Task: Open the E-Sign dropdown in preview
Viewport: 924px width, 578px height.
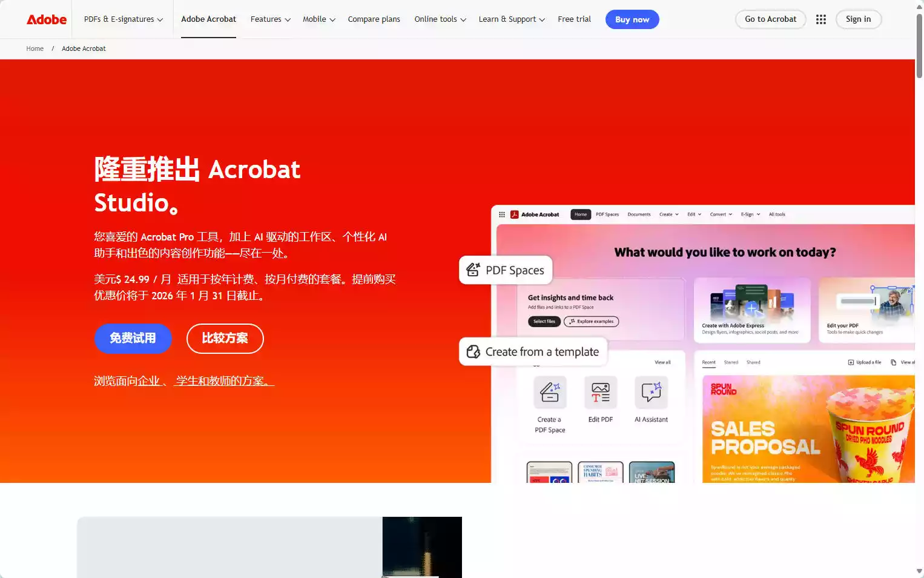Action: click(751, 214)
